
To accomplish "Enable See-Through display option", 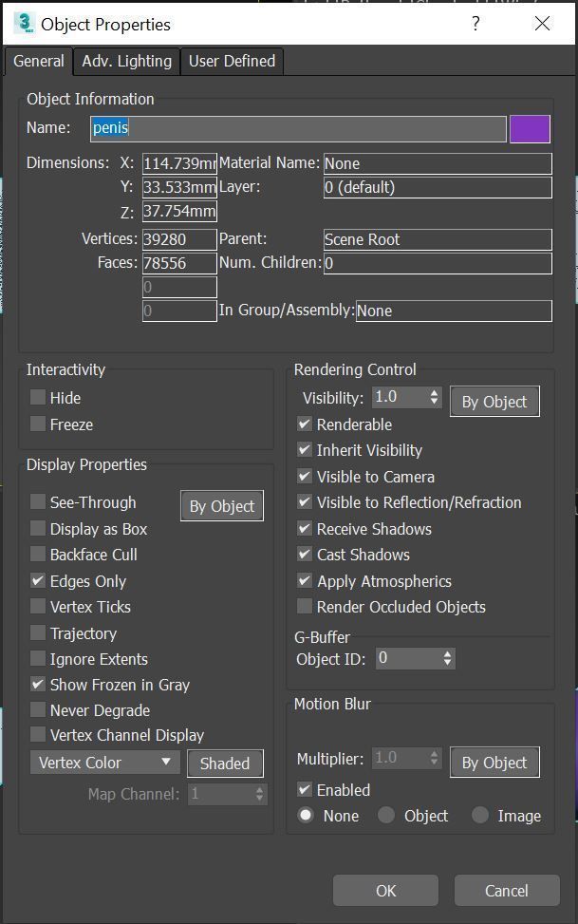I will tap(38, 502).
